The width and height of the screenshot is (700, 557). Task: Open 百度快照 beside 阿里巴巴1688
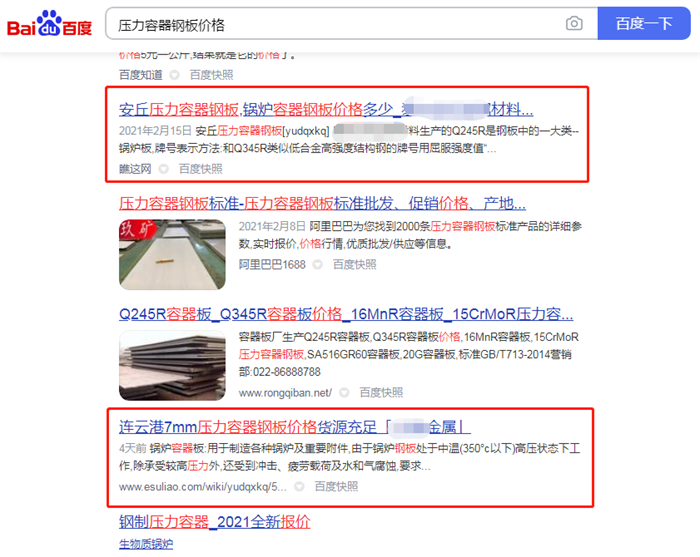pos(354,265)
